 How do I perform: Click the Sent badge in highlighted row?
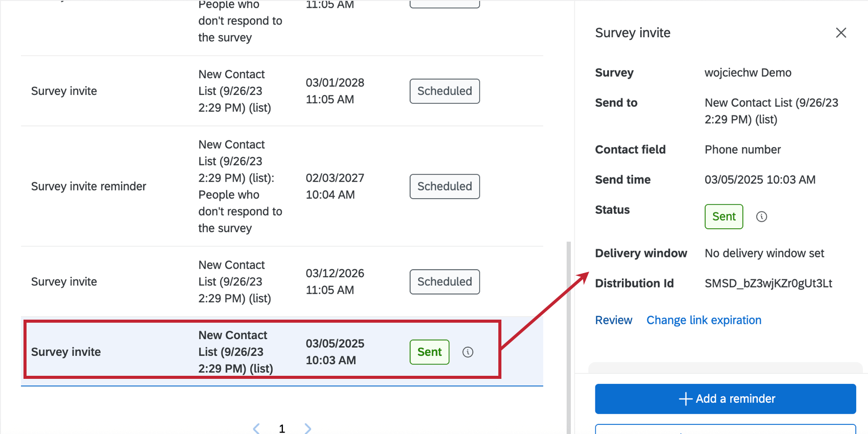pyautogui.click(x=429, y=352)
